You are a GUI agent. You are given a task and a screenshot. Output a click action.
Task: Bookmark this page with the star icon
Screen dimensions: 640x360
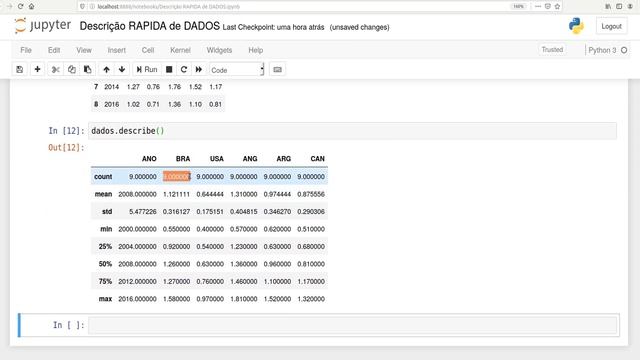point(557,7)
